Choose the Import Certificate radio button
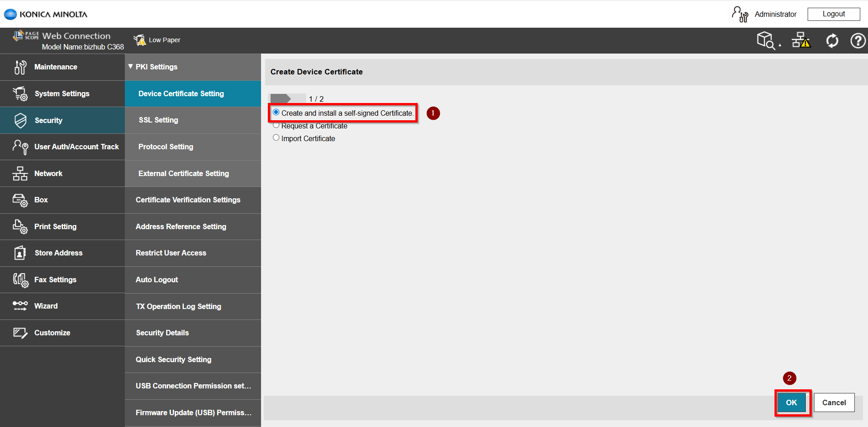Screen dimensions: 868x427 click(276, 138)
